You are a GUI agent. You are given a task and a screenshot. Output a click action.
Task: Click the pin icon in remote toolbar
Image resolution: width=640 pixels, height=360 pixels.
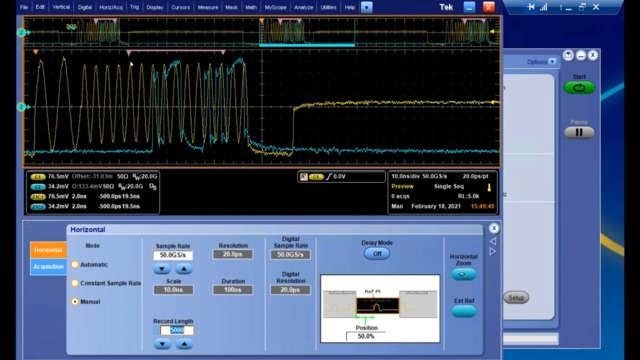(x=531, y=7)
